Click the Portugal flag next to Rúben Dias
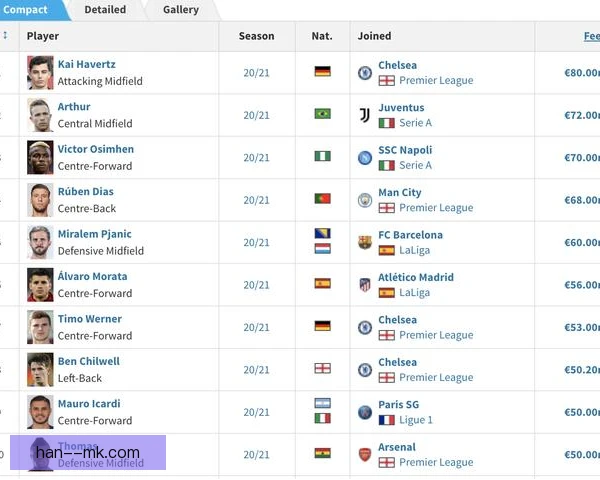The image size is (600, 480). pyautogui.click(x=323, y=199)
